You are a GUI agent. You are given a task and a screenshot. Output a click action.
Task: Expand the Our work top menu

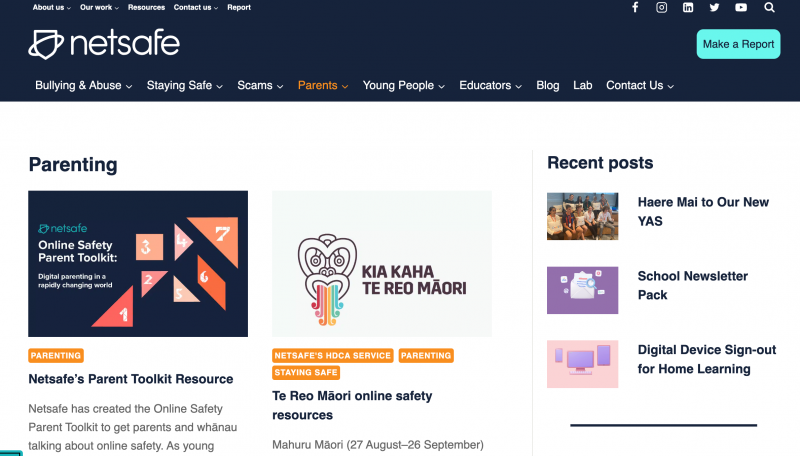coord(99,8)
